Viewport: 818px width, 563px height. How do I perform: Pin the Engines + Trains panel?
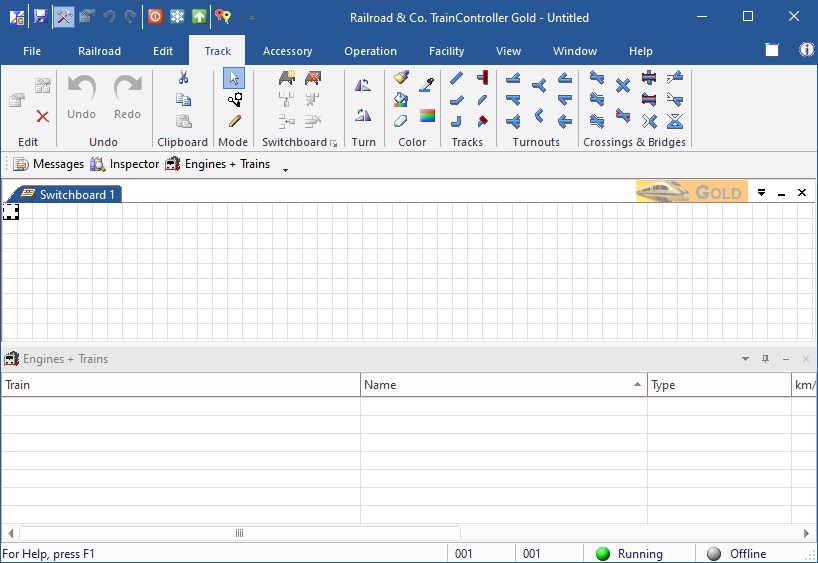[765, 359]
